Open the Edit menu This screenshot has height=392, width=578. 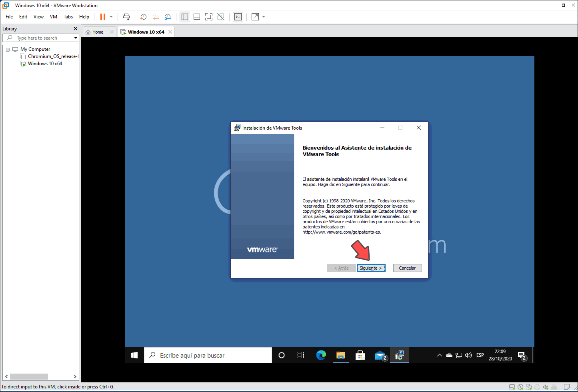point(23,17)
